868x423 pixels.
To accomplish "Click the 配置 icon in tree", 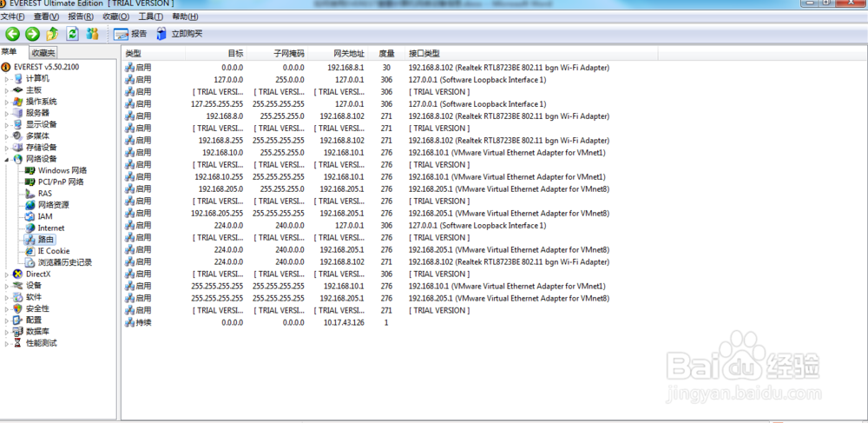I will (x=17, y=320).
